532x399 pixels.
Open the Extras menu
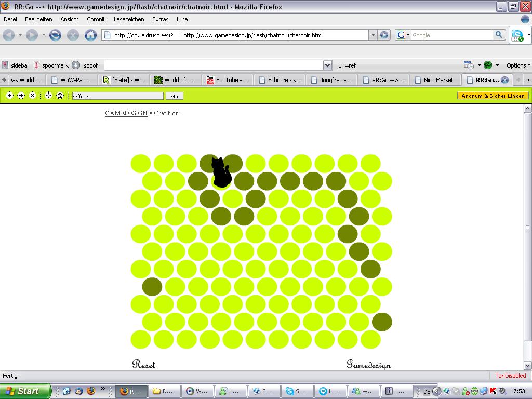[160, 19]
